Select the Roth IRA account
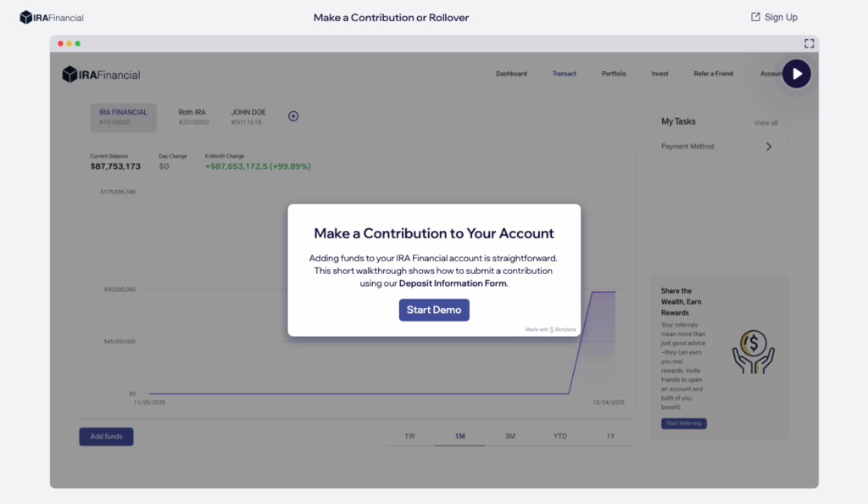This screenshot has height=504, width=868. 193,117
